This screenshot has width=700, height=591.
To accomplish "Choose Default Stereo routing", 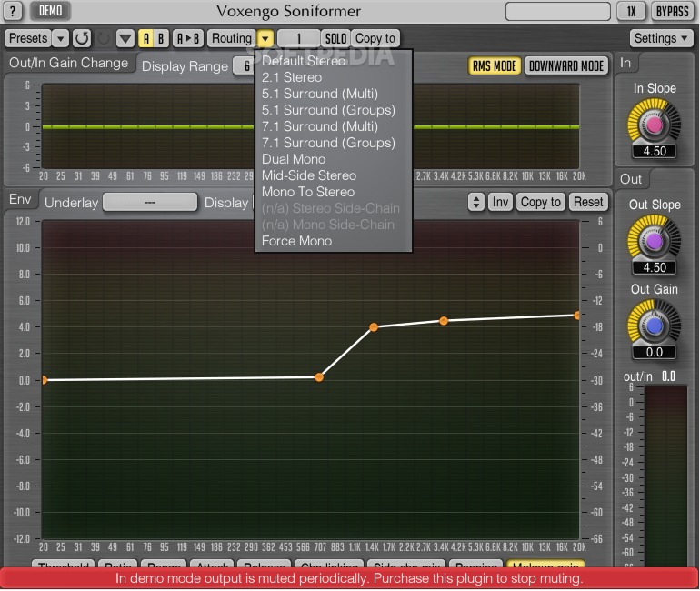I will (333, 61).
